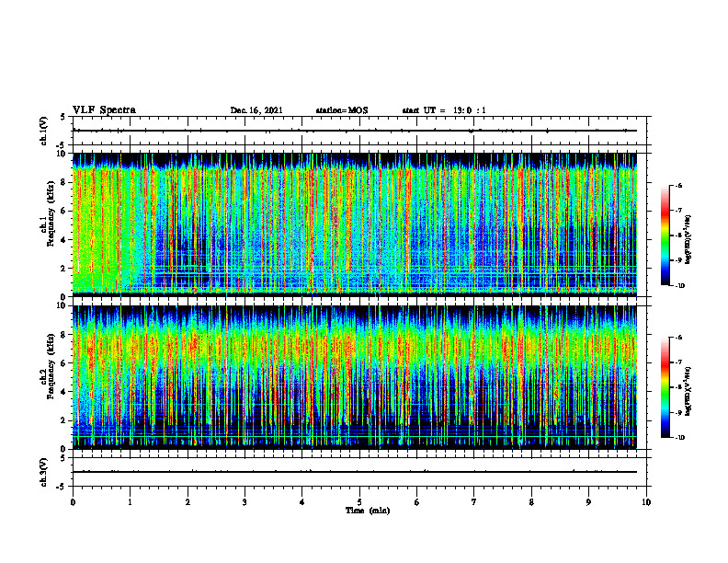Click the "-6" tick on ch.1 colorbar

678,185
